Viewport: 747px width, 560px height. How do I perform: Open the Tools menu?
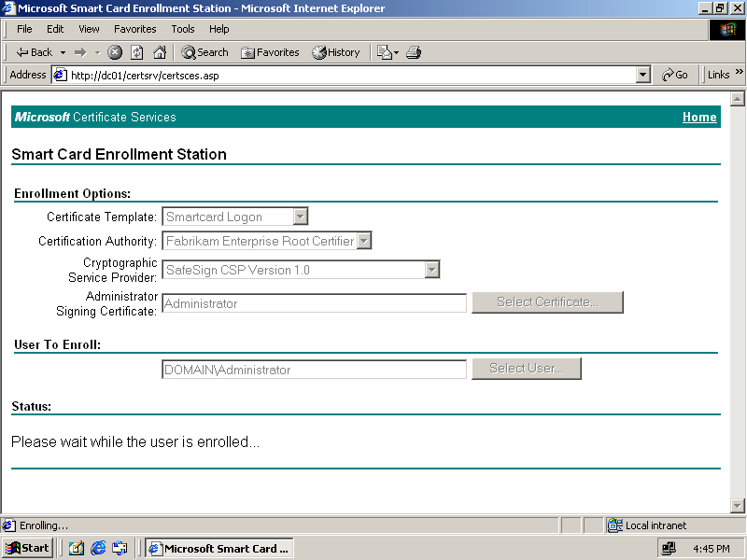pyautogui.click(x=183, y=29)
